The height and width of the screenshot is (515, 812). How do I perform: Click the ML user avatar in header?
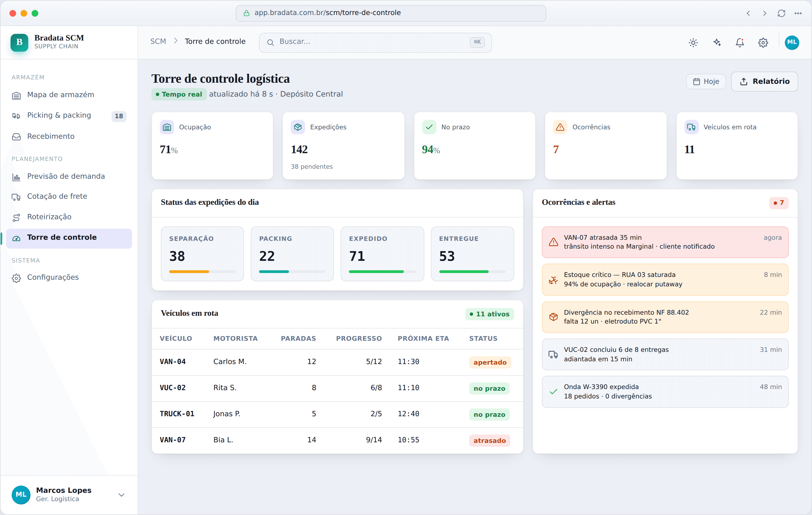pyautogui.click(x=792, y=42)
